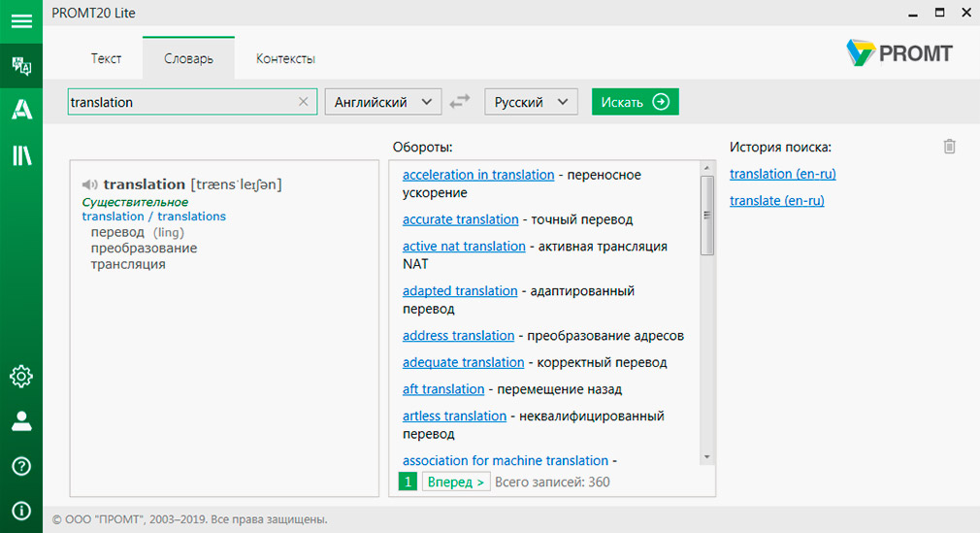Open the accurate translation phrase link
Viewport: 980px width, 533px height.
point(461,219)
